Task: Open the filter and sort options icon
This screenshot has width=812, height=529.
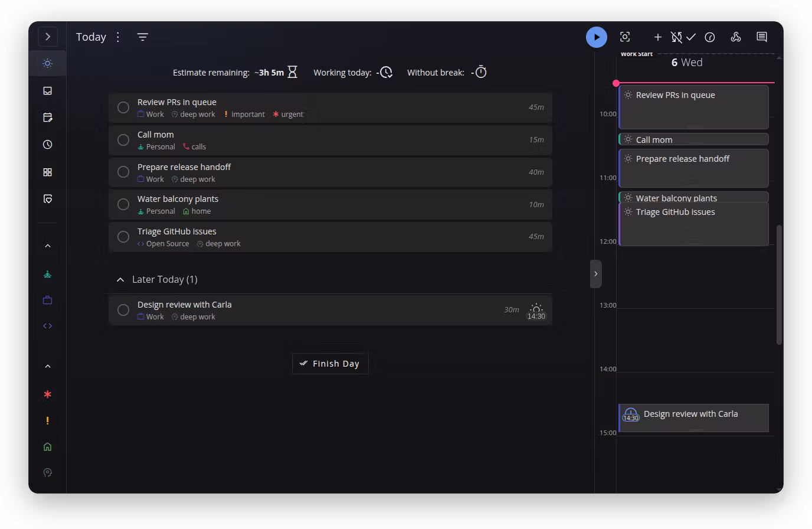Action: click(142, 37)
